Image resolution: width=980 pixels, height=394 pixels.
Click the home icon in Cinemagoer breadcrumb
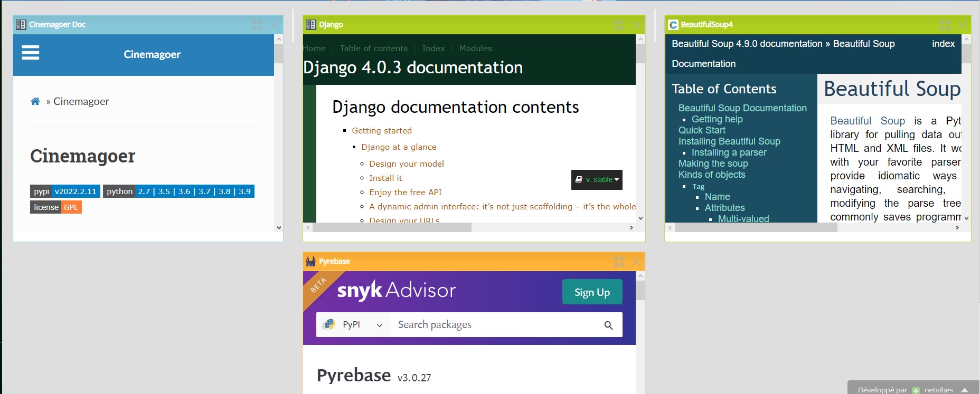pos(35,101)
